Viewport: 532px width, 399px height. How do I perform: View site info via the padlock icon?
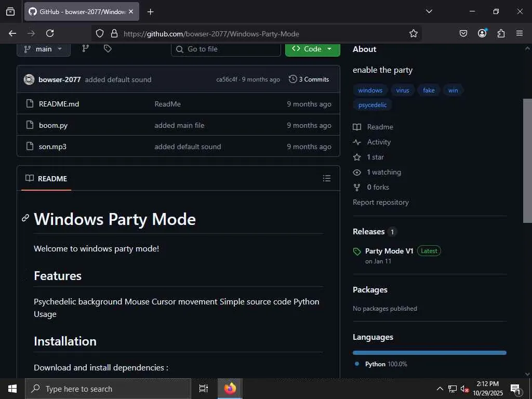click(114, 33)
